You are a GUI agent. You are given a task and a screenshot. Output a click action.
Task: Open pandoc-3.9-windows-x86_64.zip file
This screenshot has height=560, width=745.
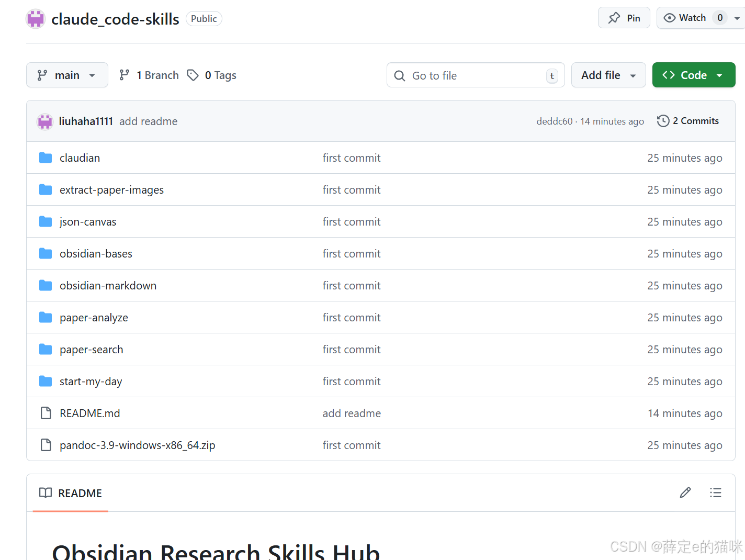[x=138, y=445]
